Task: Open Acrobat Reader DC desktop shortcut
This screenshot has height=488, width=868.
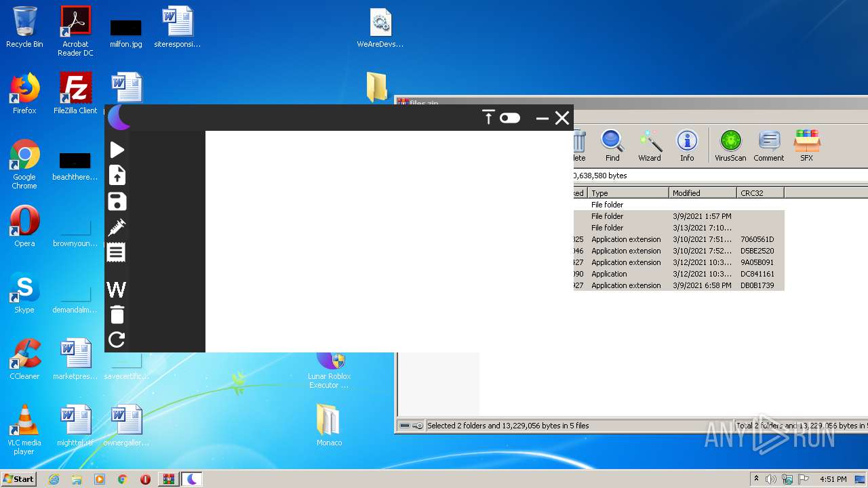Action: [75, 31]
